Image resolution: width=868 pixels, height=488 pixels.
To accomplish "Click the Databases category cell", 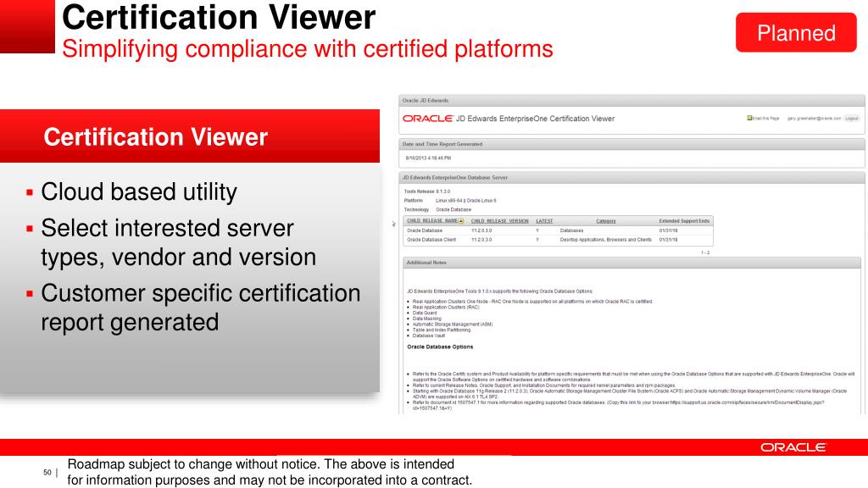I will pos(571,230).
